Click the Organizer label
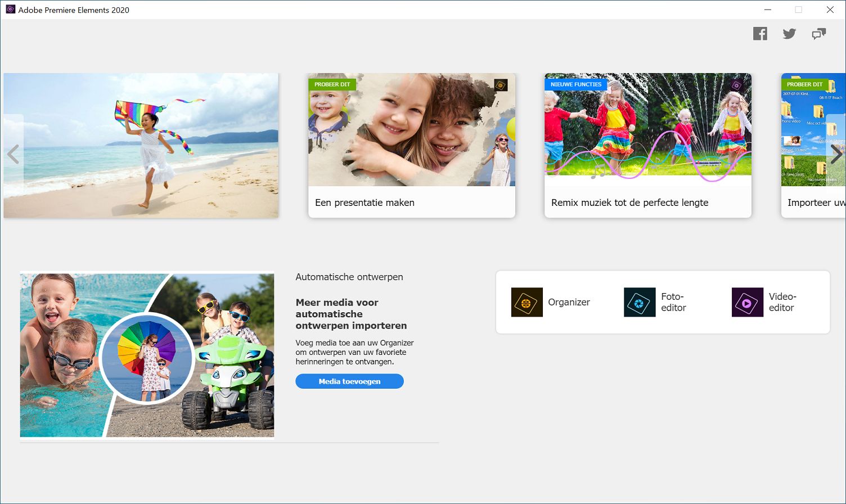 tap(569, 302)
